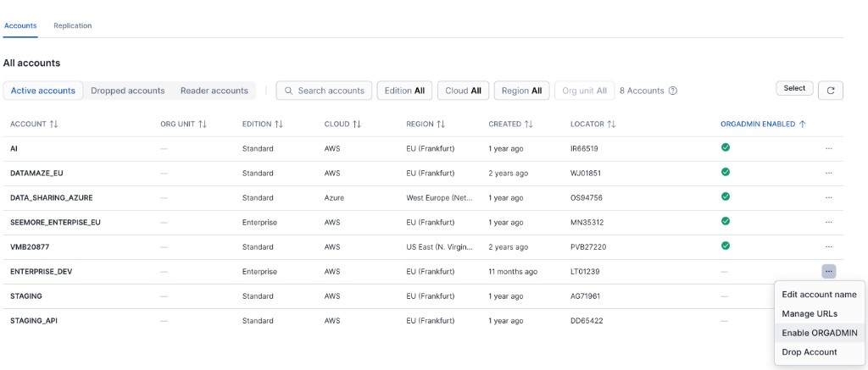Viewport: 868px width, 370px height.
Task: Click the 8 Accounts count label
Action: pos(642,91)
